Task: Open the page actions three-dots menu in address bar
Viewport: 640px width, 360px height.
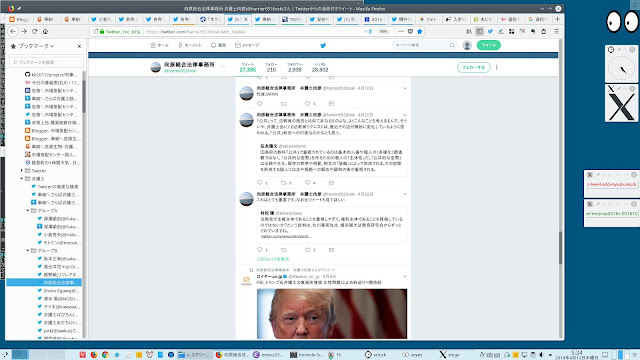Action: click(401, 31)
